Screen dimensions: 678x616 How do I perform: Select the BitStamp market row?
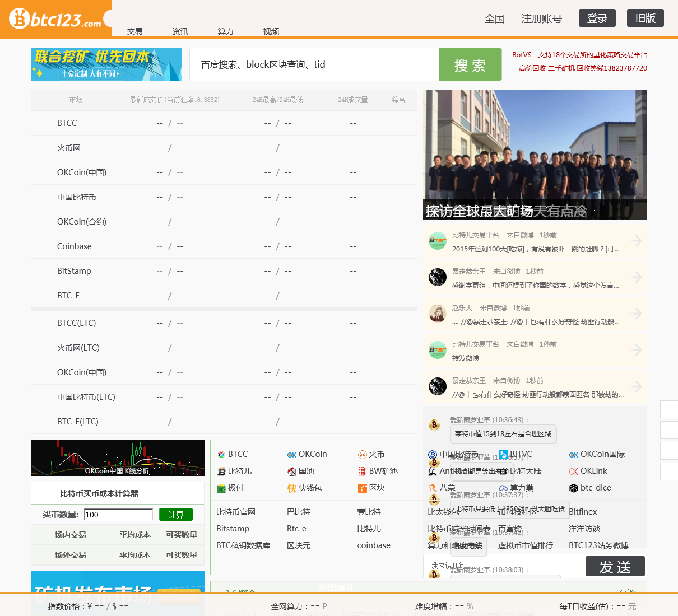click(224, 271)
